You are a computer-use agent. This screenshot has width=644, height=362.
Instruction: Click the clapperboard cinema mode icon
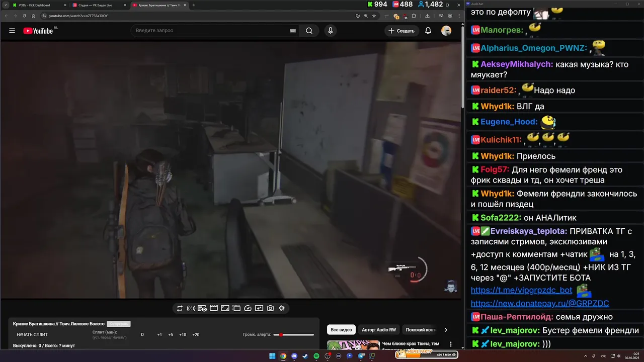[x=214, y=308]
